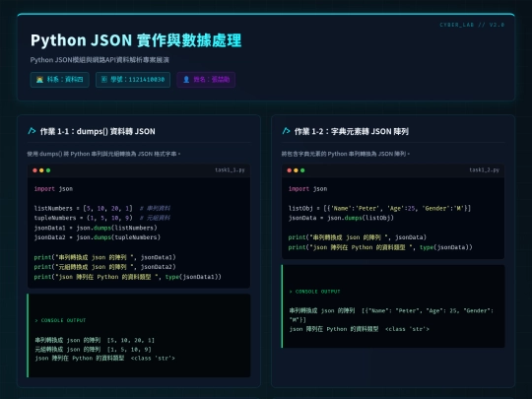This screenshot has width=532, height=399.
Task: Select the purple 姓名 name badge text
Action: click(x=212, y=80)
